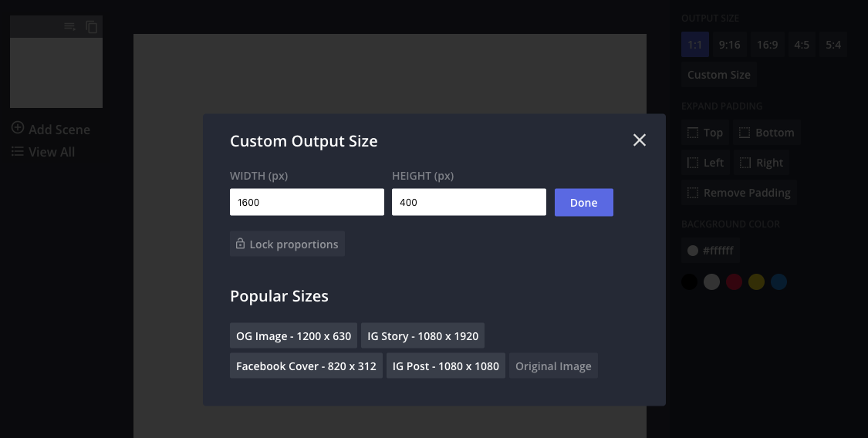Select the Facebook Cover 820 x 312 preset

306,366
